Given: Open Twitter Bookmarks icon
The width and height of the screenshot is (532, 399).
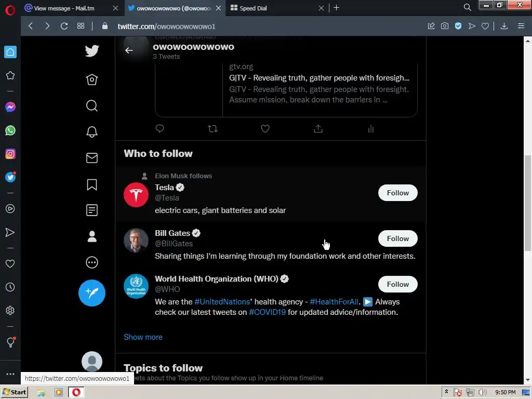Looking at the screenshot, I should (x=92, y=184).
